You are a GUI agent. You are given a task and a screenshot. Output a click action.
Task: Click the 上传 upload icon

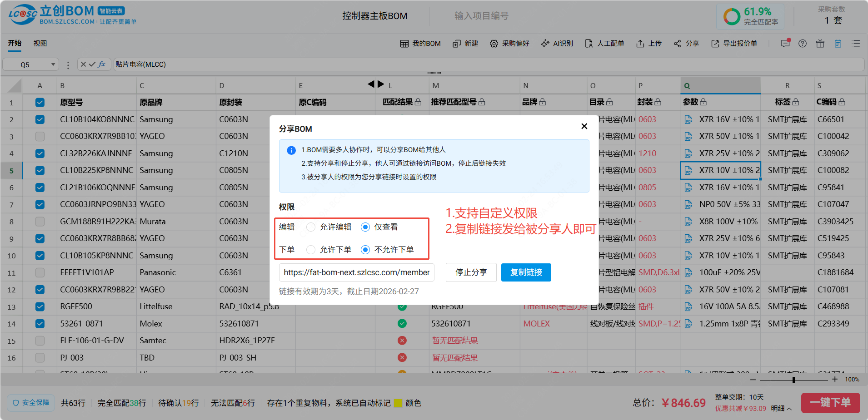[x=640, y=44]
